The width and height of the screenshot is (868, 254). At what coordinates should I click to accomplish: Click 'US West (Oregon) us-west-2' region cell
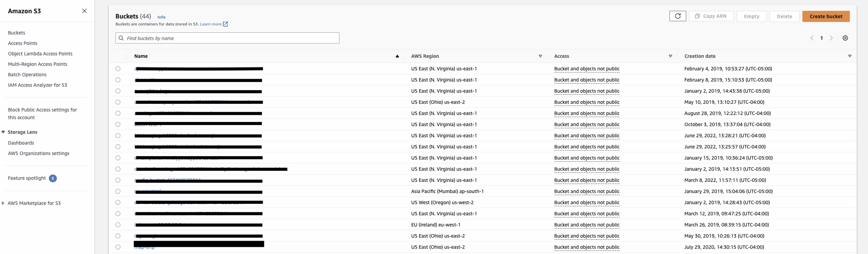point(442,202)
